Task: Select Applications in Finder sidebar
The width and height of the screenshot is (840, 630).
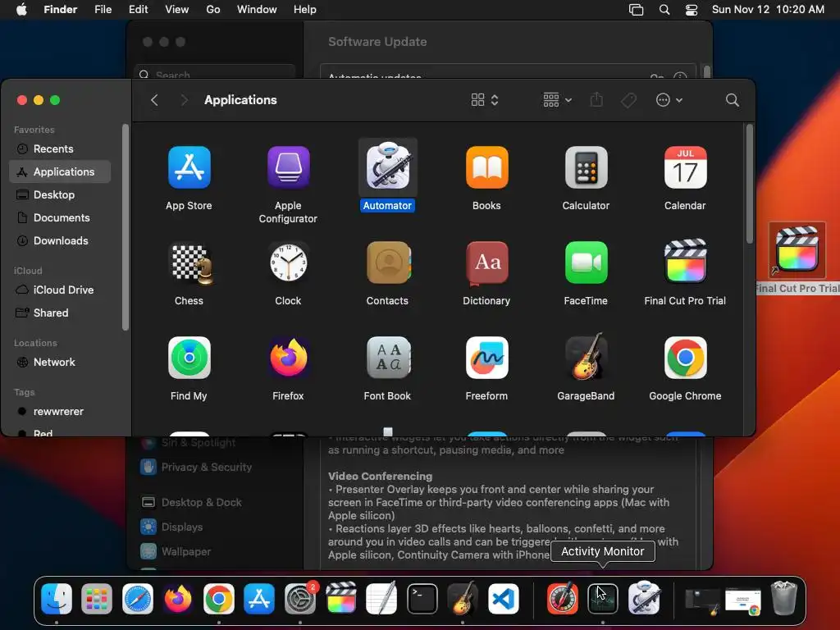Action: pos(60,172)
